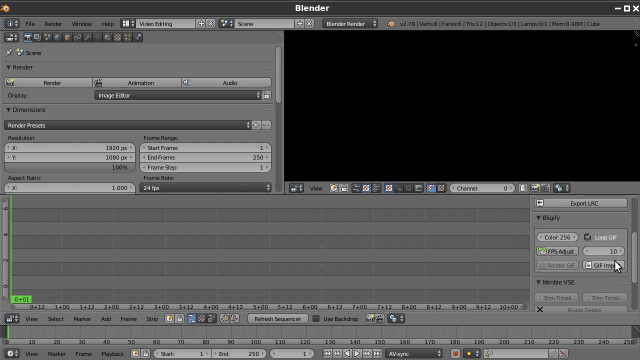
Task: Open the Playback menu in timeline header
Action: point(112,354)
